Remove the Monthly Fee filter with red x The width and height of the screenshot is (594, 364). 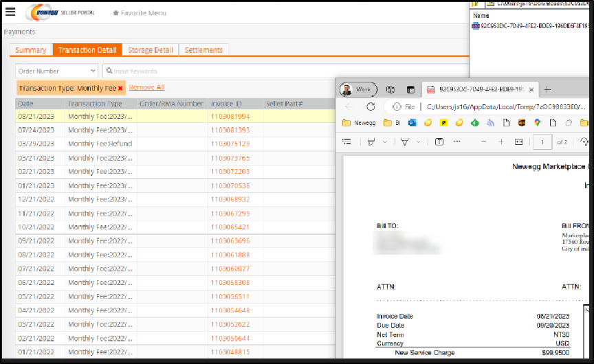[120, 88]
